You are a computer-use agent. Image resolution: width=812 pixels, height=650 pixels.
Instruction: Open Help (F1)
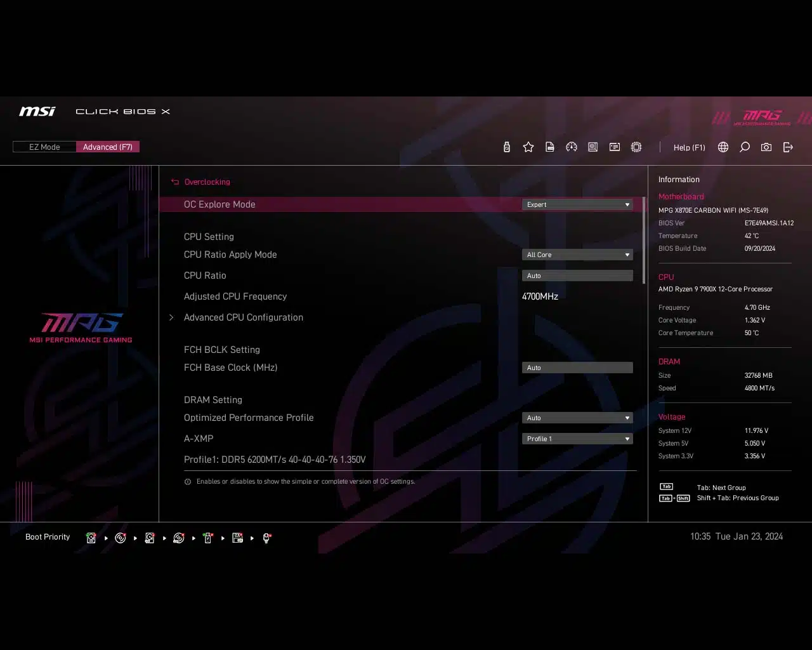(x=689, y=147)
